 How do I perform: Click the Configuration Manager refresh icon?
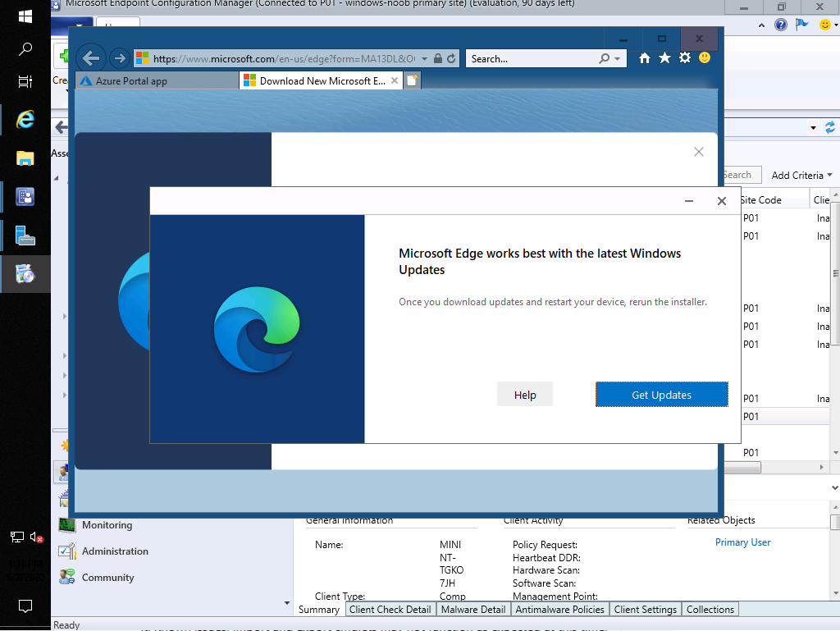pyautogui.click(x=830, y=127)
